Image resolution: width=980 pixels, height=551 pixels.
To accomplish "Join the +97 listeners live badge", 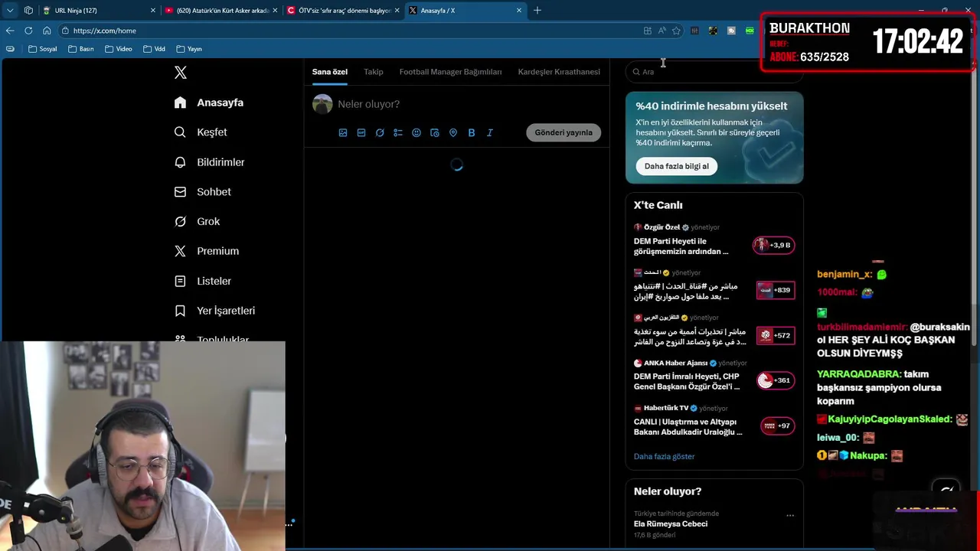I will click(777, 425).
